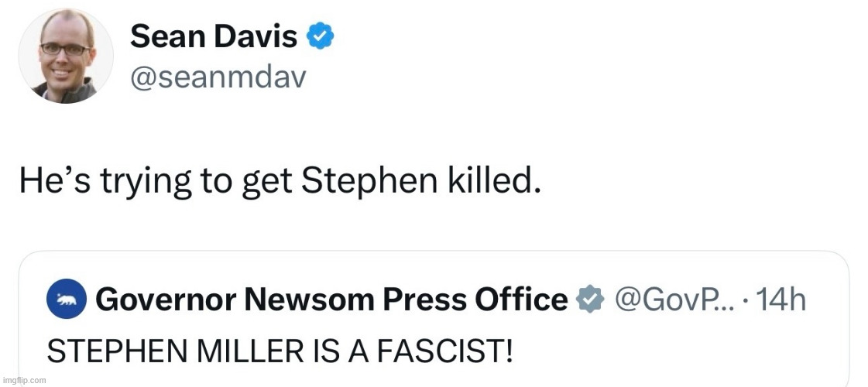Viewport: 868px width, 387px height.
Task: Open Governor Newsom Press Office profile name
Action: (331, 300)
